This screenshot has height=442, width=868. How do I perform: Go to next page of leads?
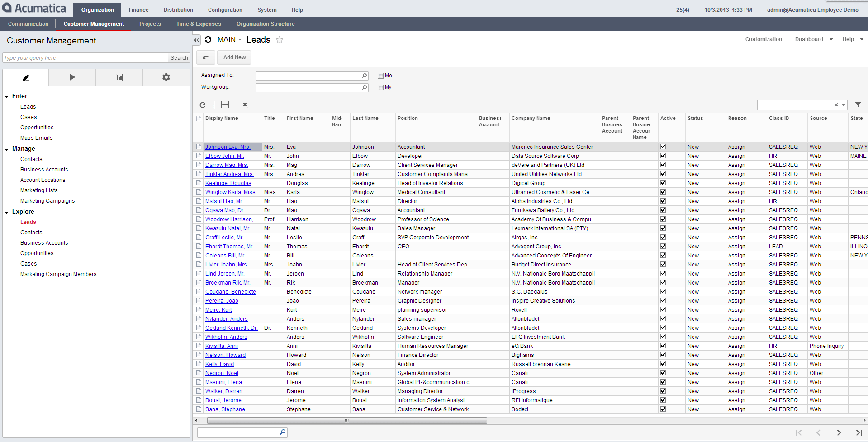tap(839, 433)
